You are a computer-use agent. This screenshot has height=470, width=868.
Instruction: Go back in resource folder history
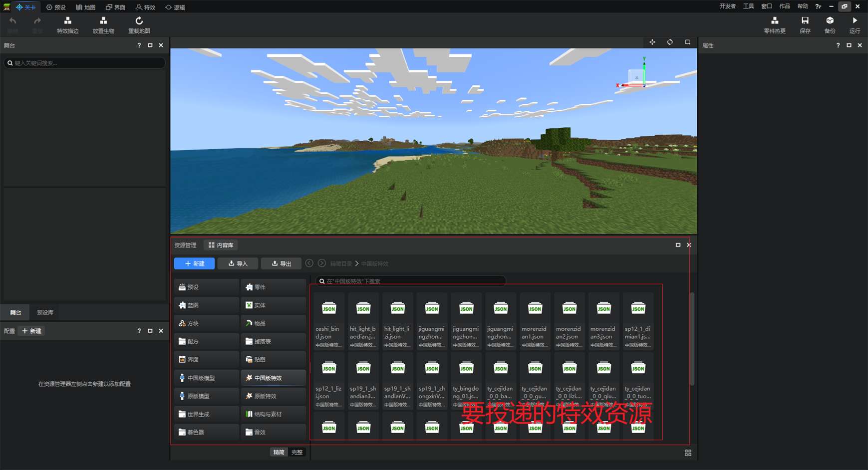[x=309, y=263]
